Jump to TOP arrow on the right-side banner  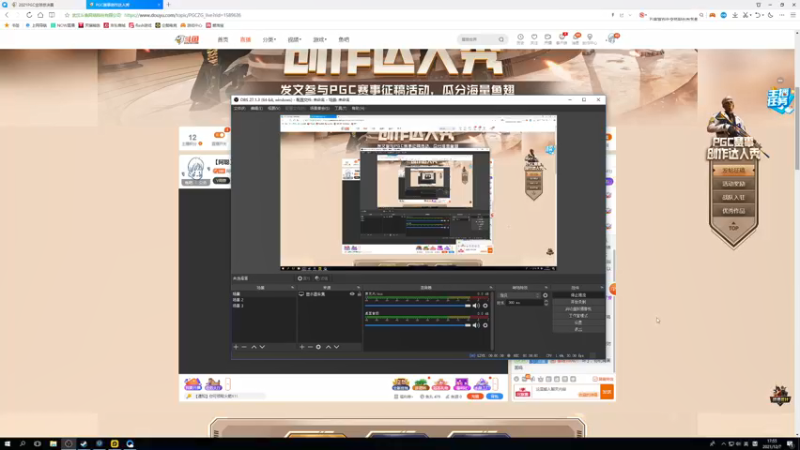[x=733, y=226]
